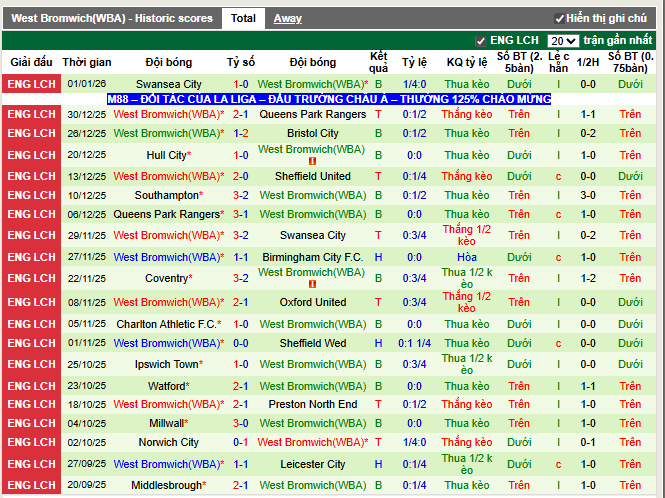Click the 1-0 score on 01/01/26
Image resolution: width=665 pixels, height=498 pixels.
pos(240,84)
